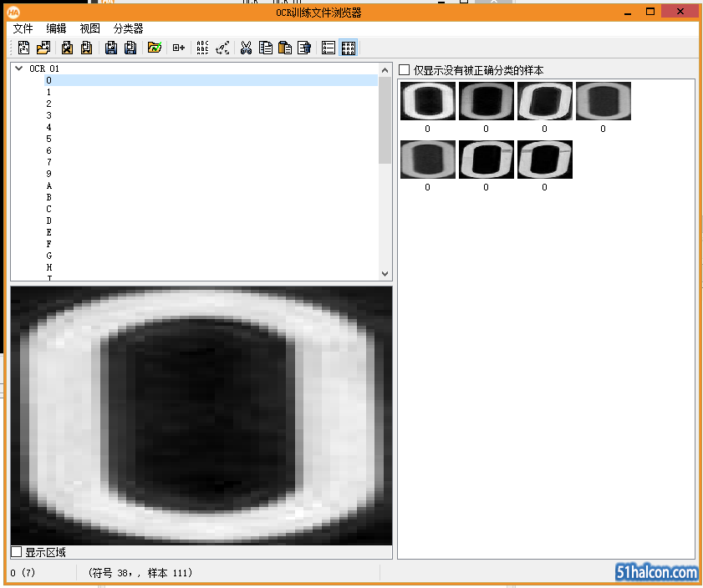Viewport: 703px width, 588px height.
Task: Click the transform samples arrows icon
Action: click(x=222, y=48)
